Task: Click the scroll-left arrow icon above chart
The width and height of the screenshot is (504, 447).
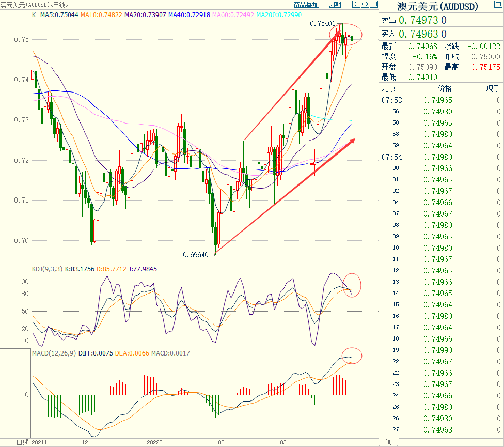Action: pyautogui.click(x=356, y=5)
